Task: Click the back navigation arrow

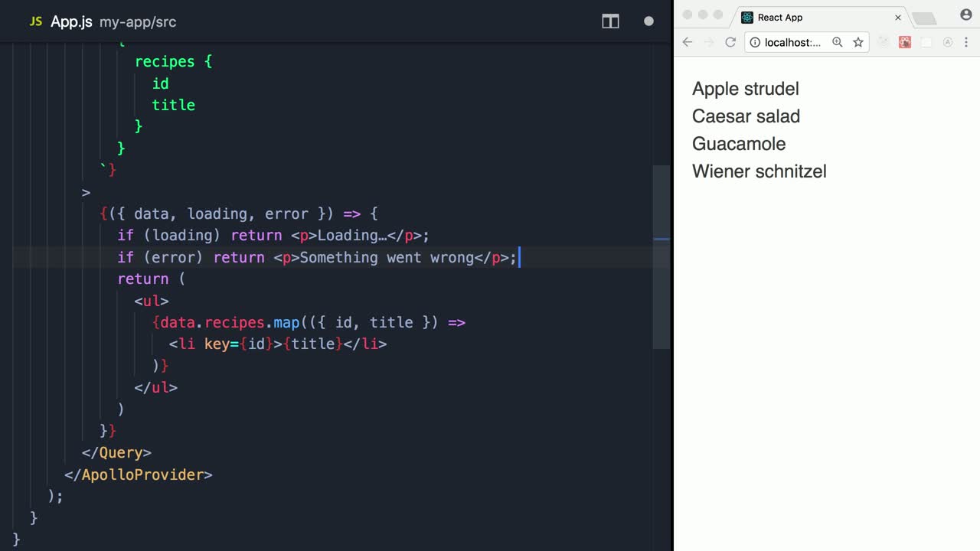Action: (x=687, y=42)
